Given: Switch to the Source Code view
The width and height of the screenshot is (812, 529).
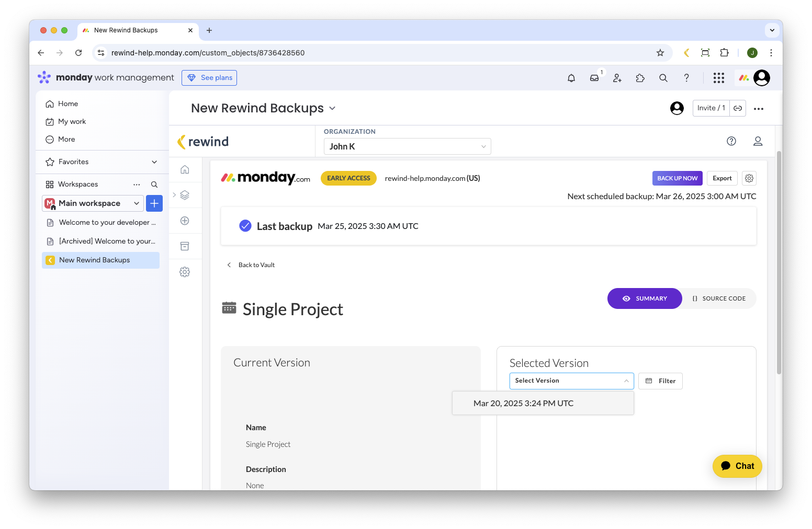Looking at the screenshot, I should [719, 298].
